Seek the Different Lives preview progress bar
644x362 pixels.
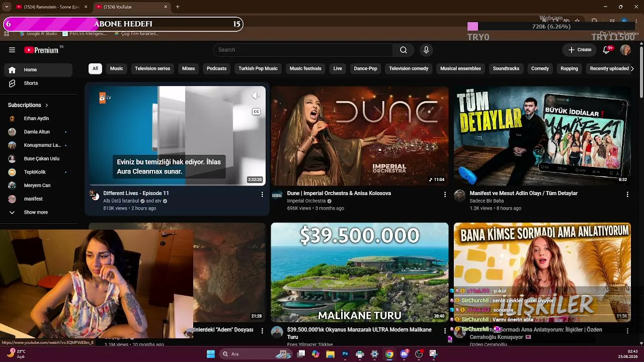tap(177, 185)
